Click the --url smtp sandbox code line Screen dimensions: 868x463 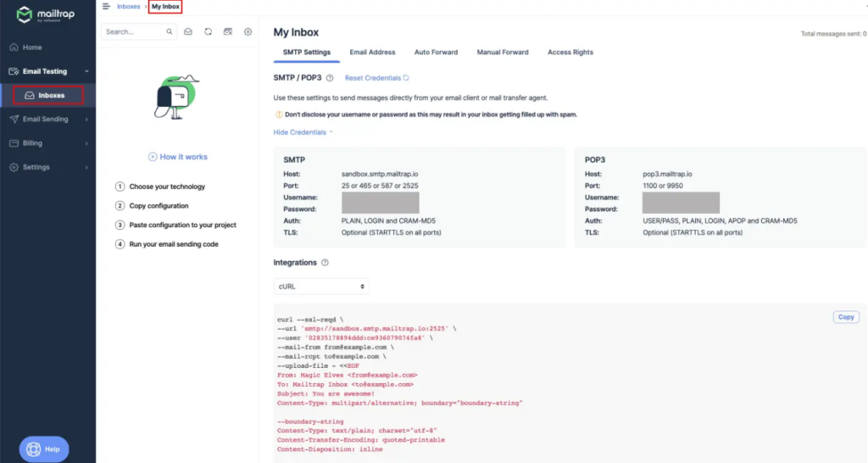tap(366, 328)
